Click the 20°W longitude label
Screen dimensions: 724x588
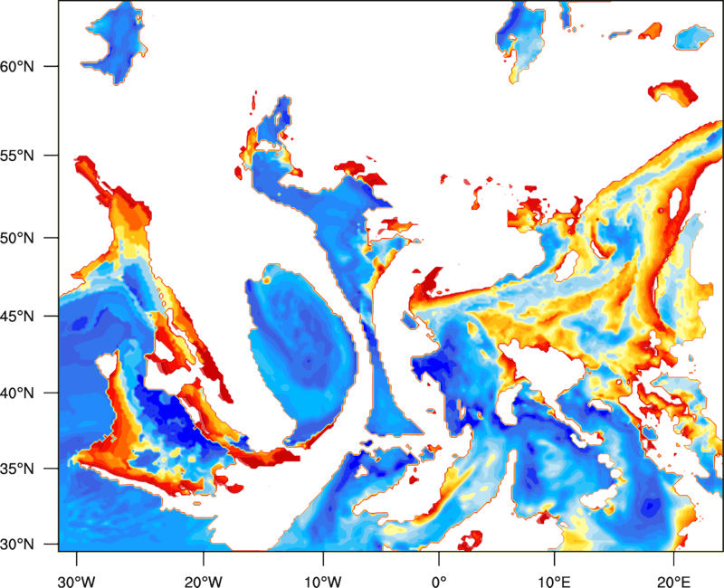click(204, 582)
